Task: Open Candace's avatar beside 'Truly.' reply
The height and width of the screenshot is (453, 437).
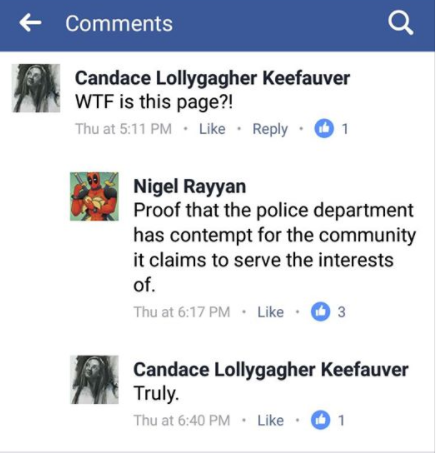Action: tap(94, 380)
